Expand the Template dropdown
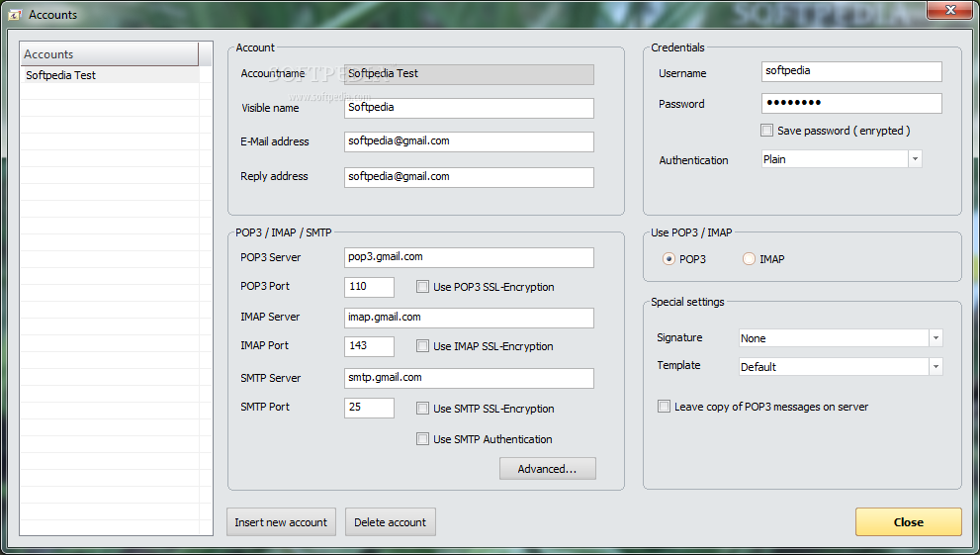The width and height of the screenshot is (980, 555). click(935, 367)
